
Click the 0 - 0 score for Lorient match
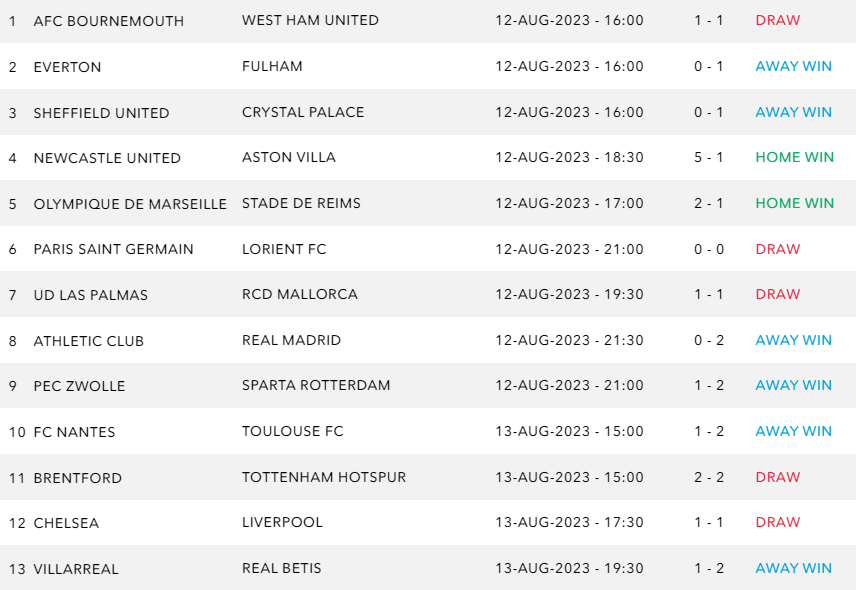click(x=709, y=249)
